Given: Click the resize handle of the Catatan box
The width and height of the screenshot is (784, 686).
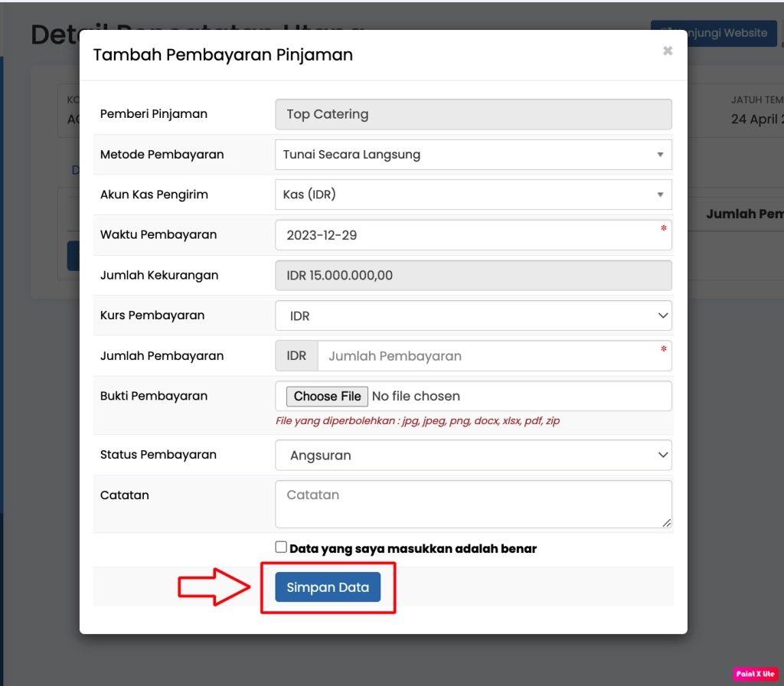Looking at the screenshot, I should pyautogui.click(x=667, y=522).
